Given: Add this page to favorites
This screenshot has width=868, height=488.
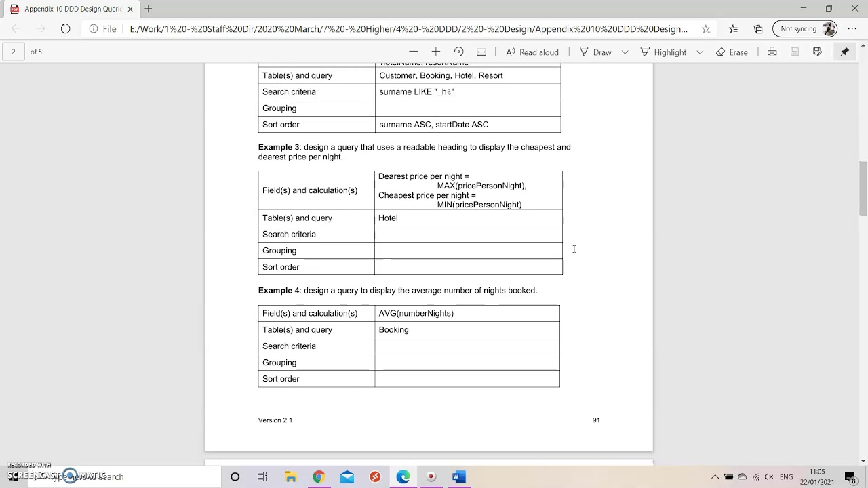Looking at the screenshot, I should click(706, 28).
